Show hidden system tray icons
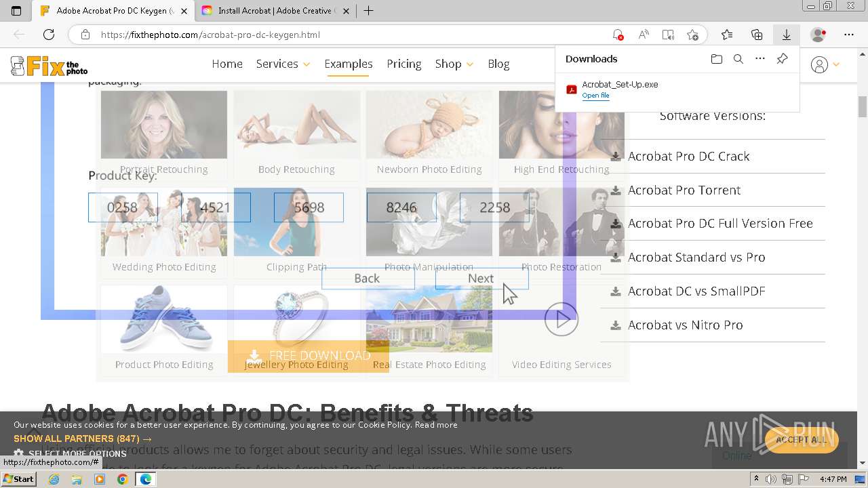Viewport: 868px width, 488px height. point(756,479)
